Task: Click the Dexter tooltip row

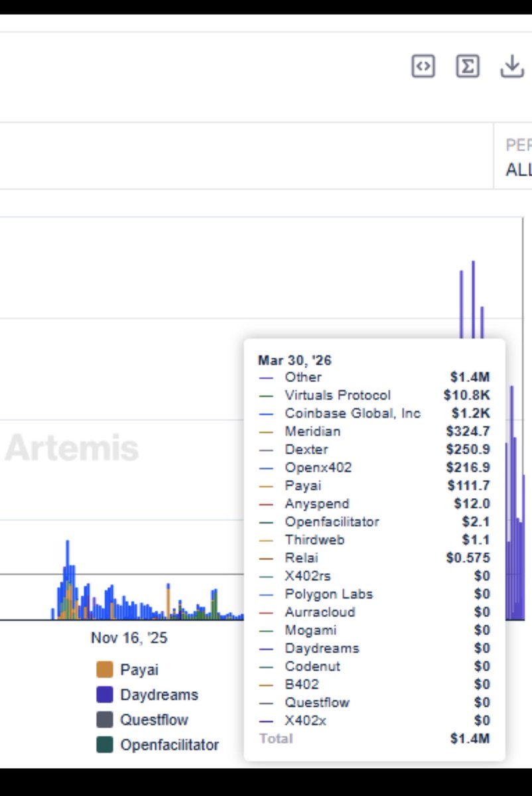Action: 374,449
